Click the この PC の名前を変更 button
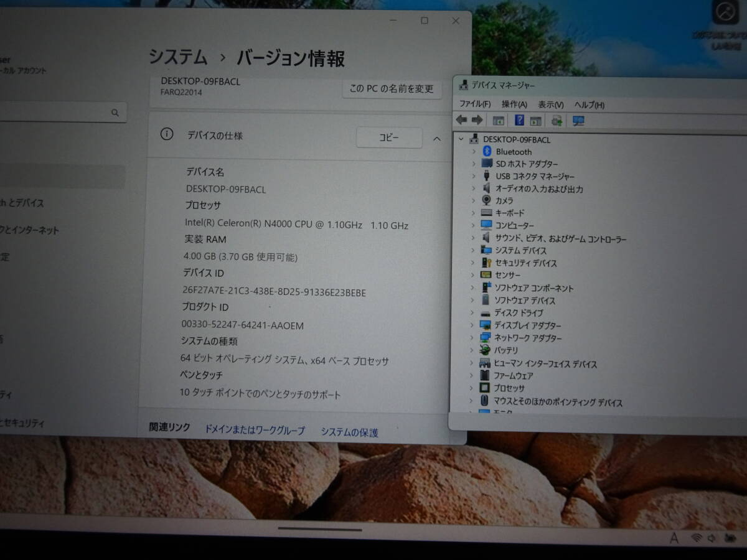 pyautogui.click(x=392, y=89)
